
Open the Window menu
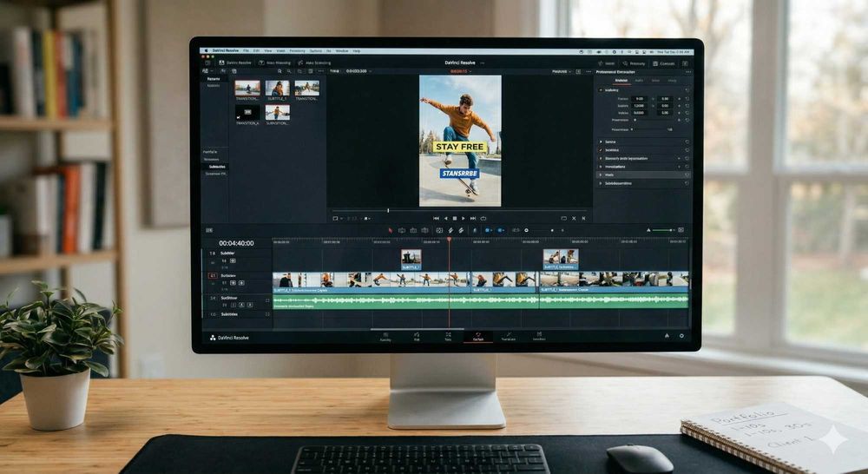coord(342,51)
